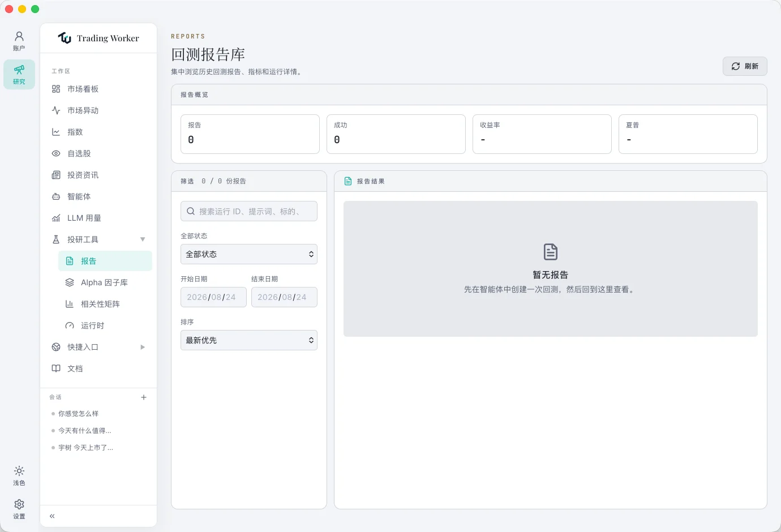
Task: Click the 报告结果 document icon
Action: [348, 181]
